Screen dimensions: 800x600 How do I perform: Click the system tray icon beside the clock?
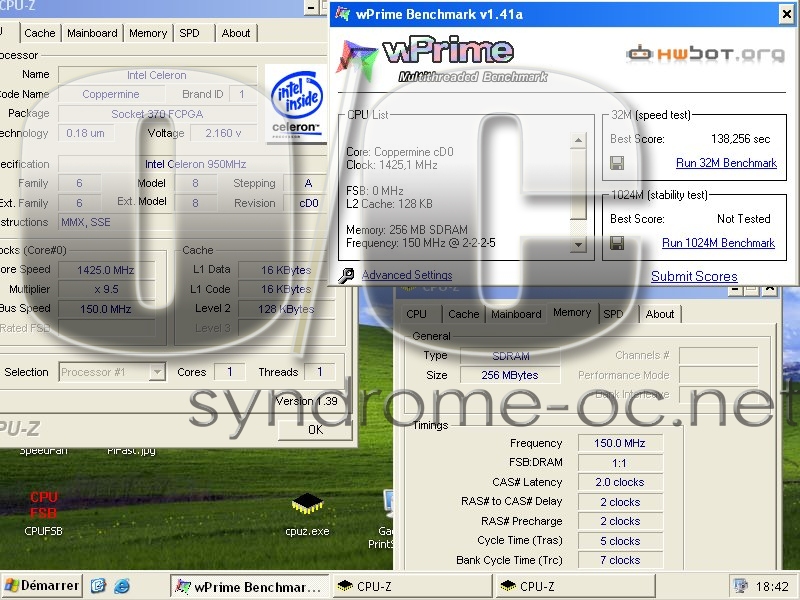[739, 586]
